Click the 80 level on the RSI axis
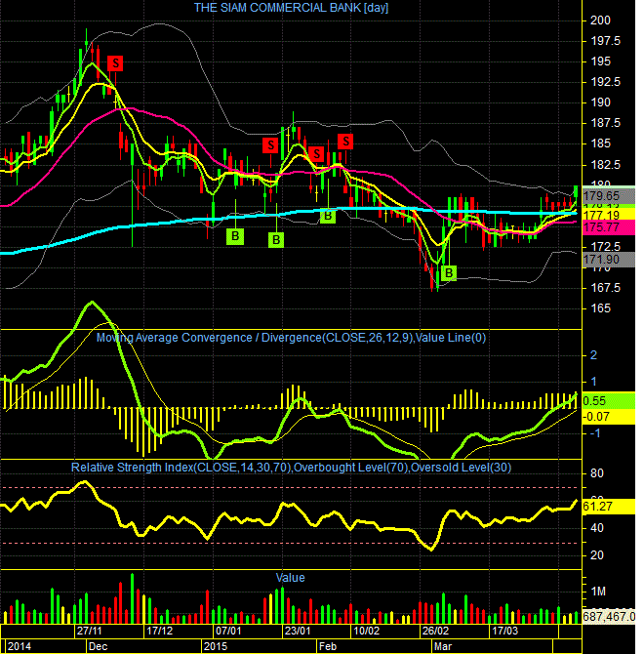Image resolution: width=644 pixels, height=654 pixels. click(x=597, y=473)
